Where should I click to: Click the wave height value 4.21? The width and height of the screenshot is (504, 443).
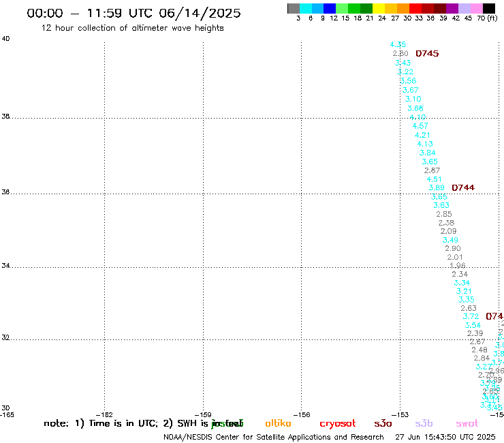click(422, 135)
